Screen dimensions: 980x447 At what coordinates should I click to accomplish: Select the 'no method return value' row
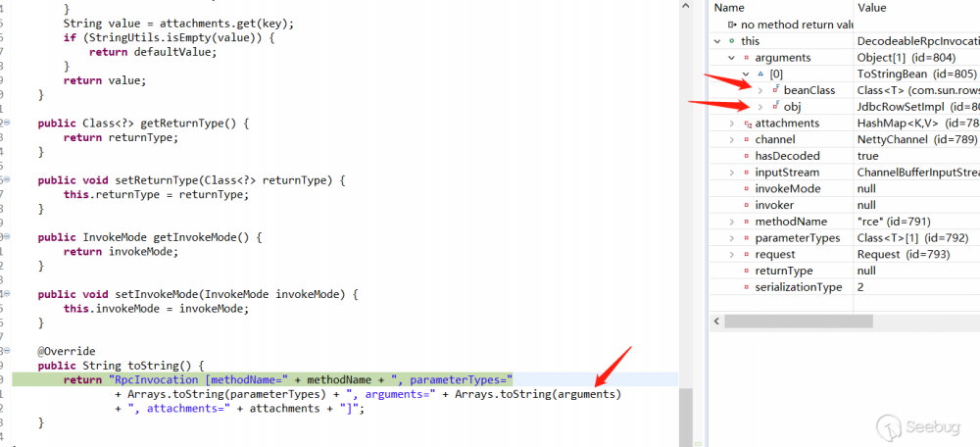pos(845,25)
